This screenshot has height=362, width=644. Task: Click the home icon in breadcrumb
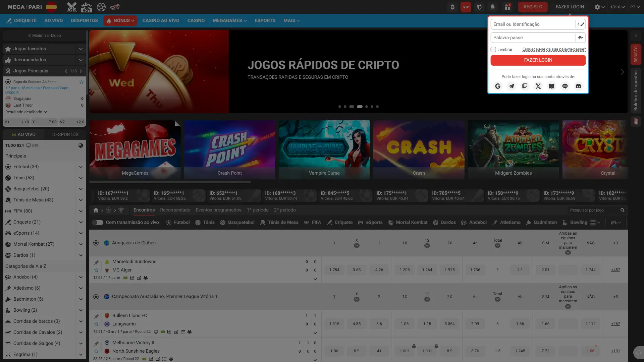click(96, 210)
